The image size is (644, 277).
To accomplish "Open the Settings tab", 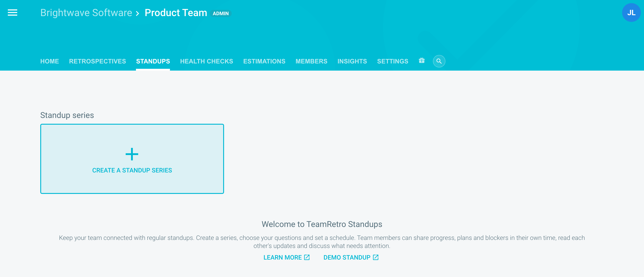I will (x=392, y=61).
